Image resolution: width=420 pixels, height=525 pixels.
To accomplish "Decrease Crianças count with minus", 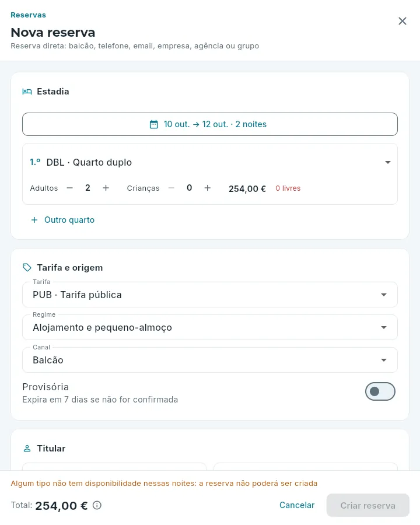I will click(171, 188).
